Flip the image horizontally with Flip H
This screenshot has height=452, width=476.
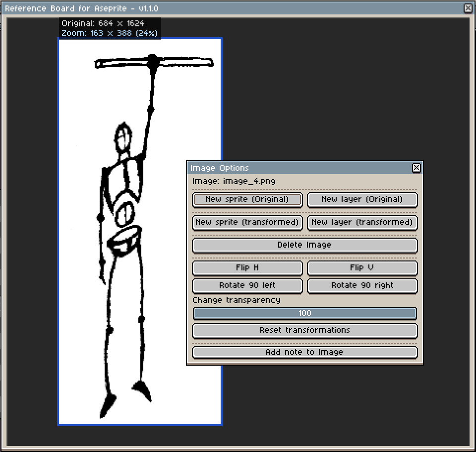(x=247, y=268)
